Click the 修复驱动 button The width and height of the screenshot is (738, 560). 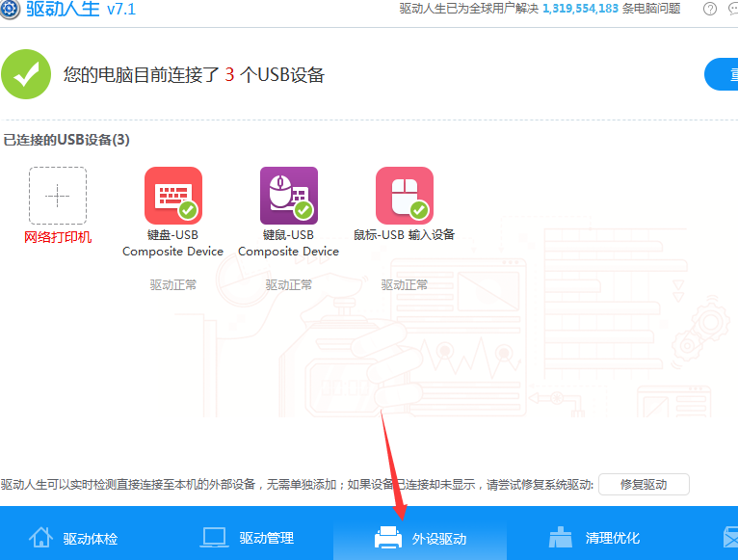coord(644,485)
